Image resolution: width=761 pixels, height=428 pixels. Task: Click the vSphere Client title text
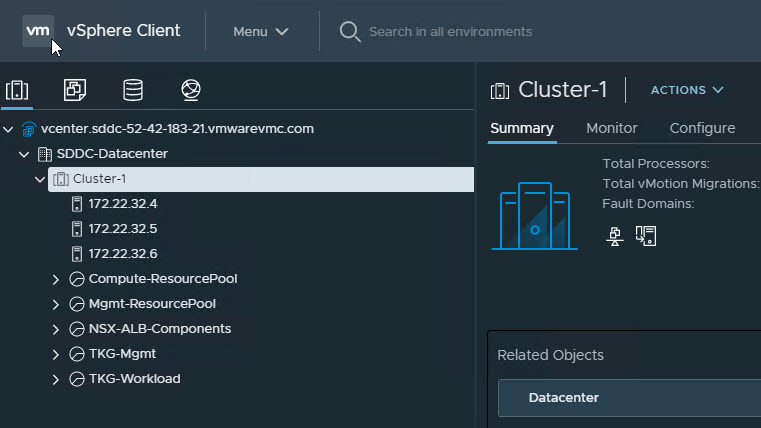tap(123, 31)
